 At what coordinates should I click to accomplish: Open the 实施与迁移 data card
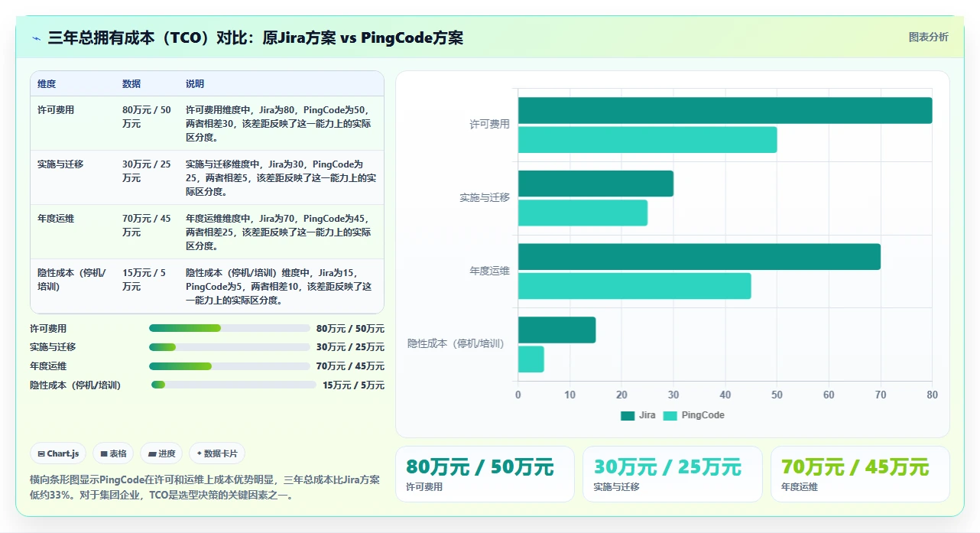pos(672,474)
